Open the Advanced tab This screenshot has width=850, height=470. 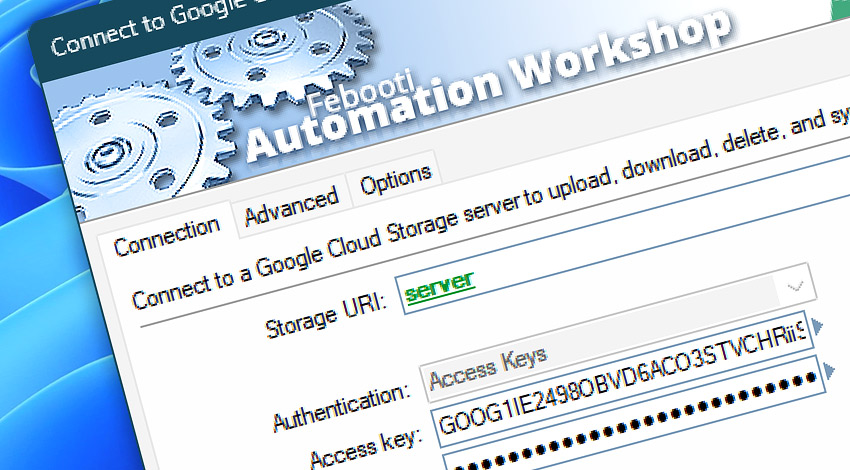[292, 207]
